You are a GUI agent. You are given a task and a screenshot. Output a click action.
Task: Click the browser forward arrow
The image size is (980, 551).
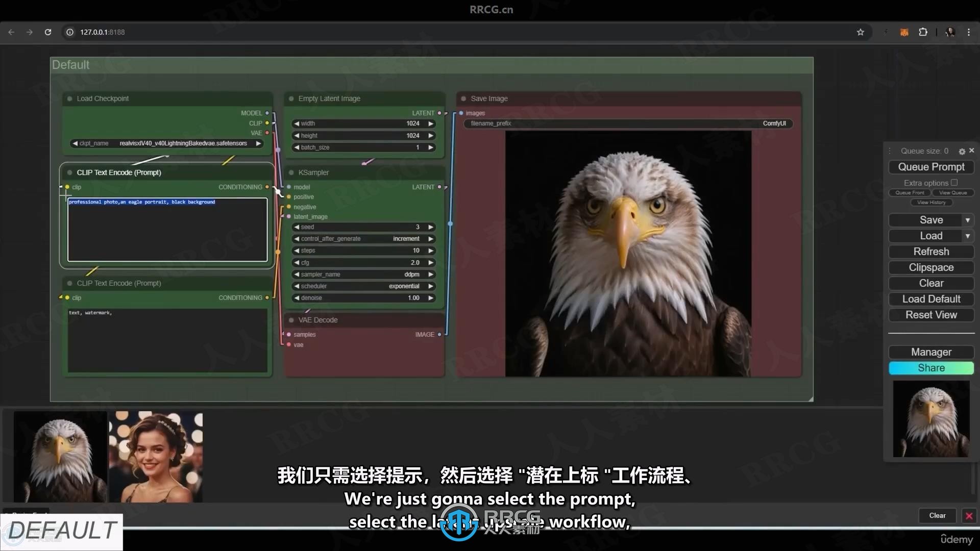pos(30,32)
